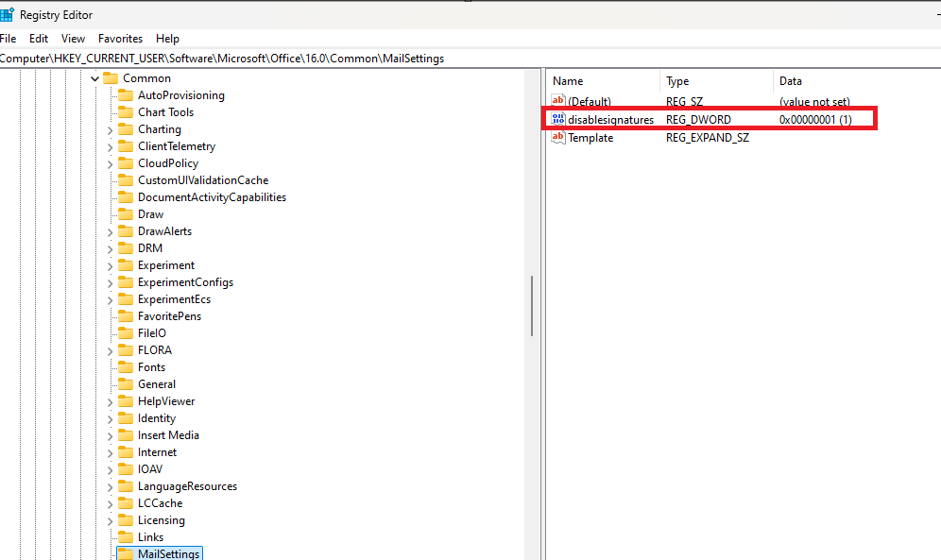Image resolution: width=941 pixels, height=560 pixels.
Task: Open the Favorites menu
Action: point(120,38)
